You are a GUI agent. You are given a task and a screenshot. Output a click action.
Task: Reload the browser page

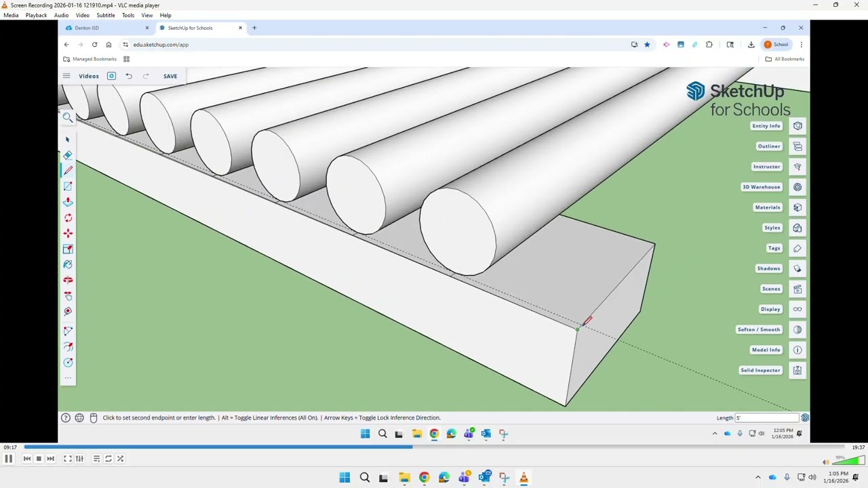point(94,45)
